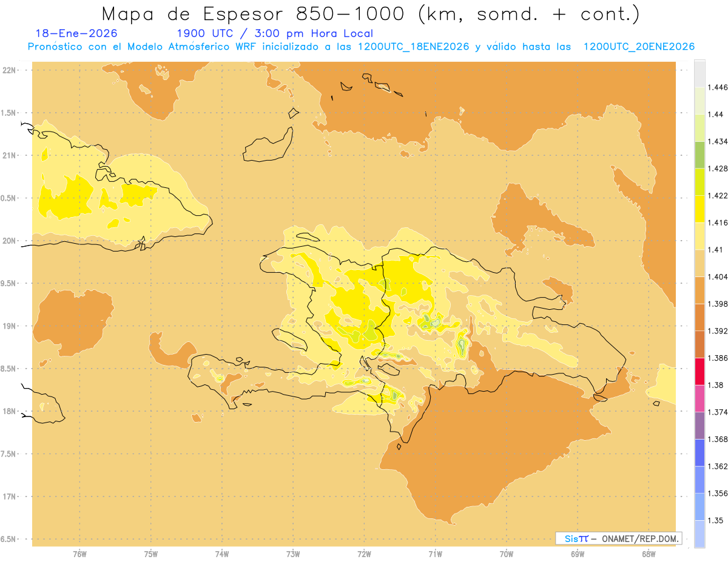Click the colorbar value '1.404'

click(718, 276)
